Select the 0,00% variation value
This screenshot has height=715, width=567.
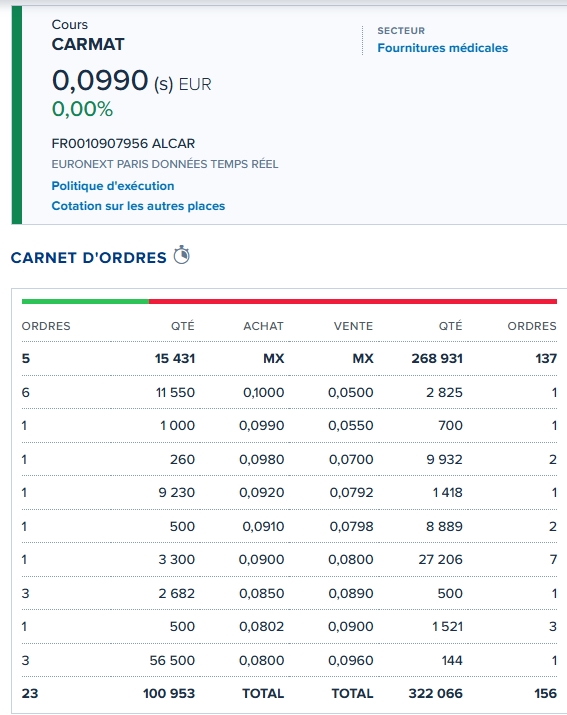click(x=82, y=109)
